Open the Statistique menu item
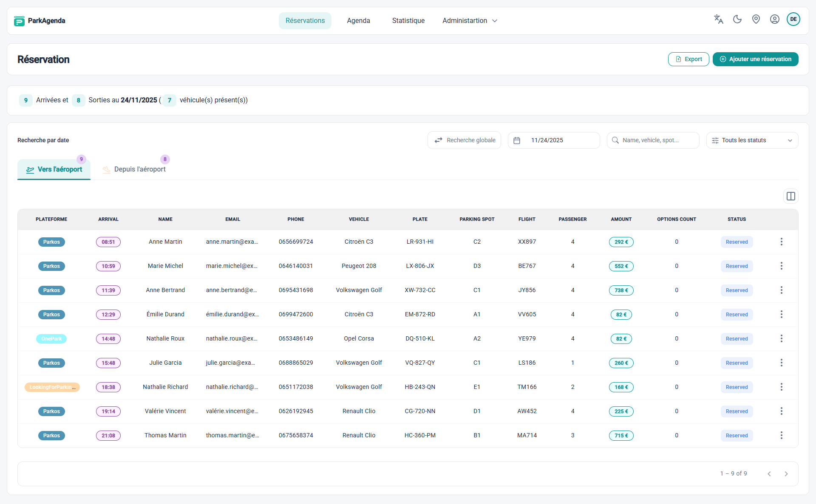This screenshot has width=816, height=504. click(408, 20)
